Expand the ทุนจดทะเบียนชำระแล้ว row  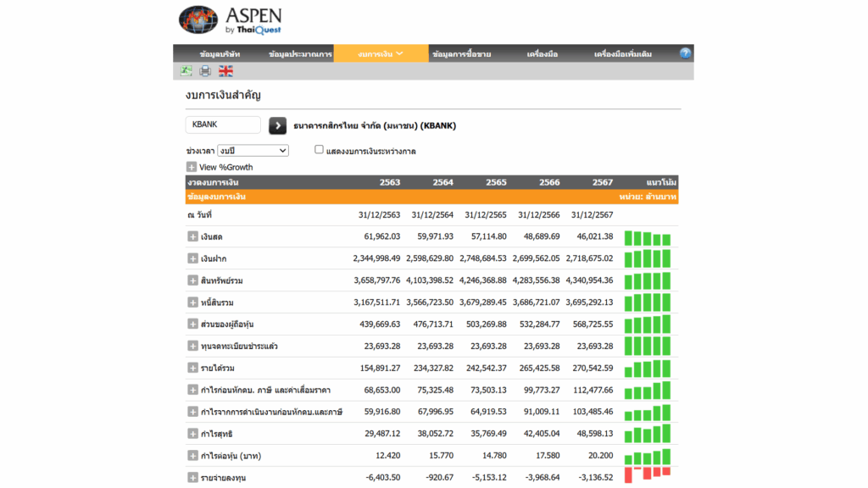tap(192, 346)
